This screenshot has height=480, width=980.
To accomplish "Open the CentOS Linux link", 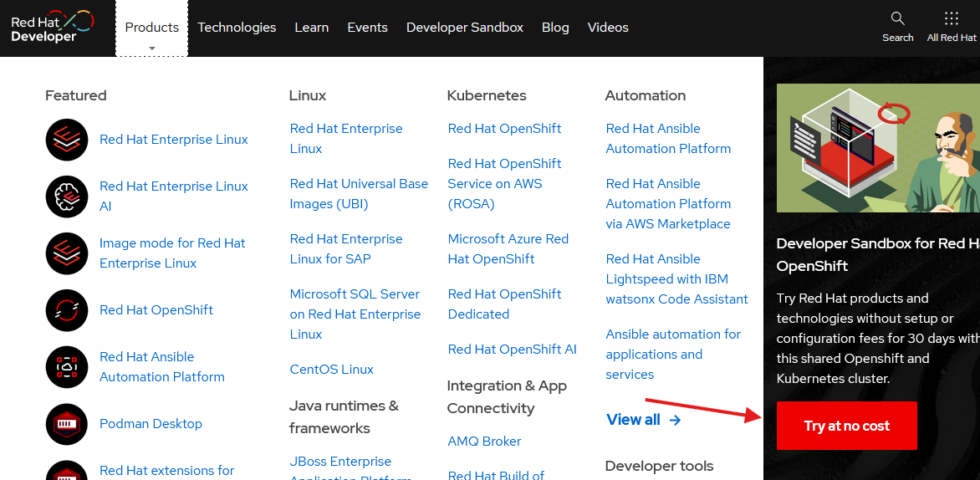I will [332, 370].
